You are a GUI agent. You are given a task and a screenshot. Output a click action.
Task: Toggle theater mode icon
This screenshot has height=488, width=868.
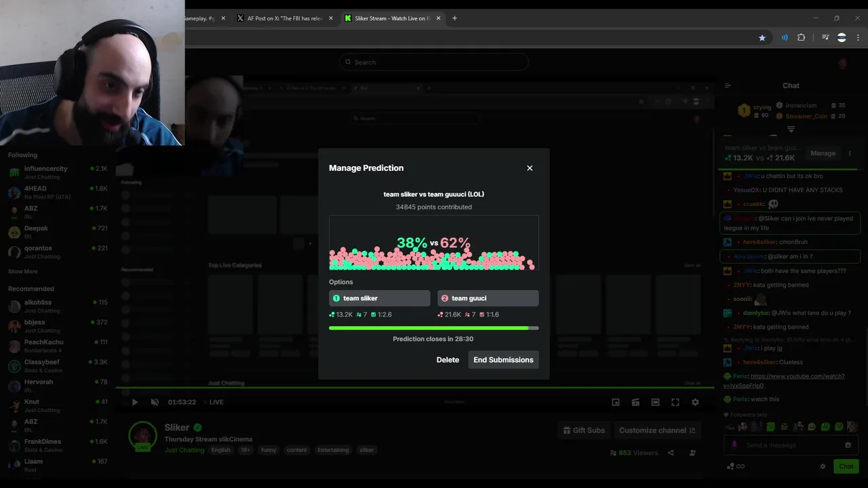point(655,402)
